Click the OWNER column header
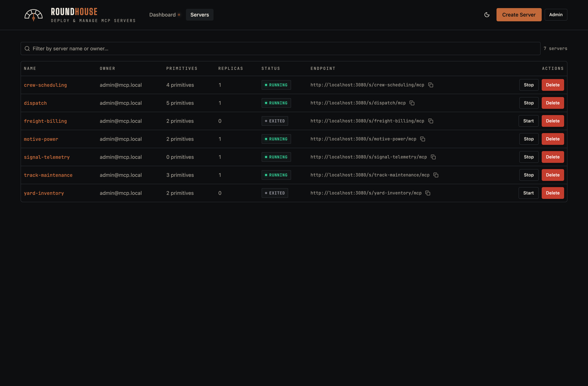Viewport: 588px width, 386px height. click(x=107, y=68)
